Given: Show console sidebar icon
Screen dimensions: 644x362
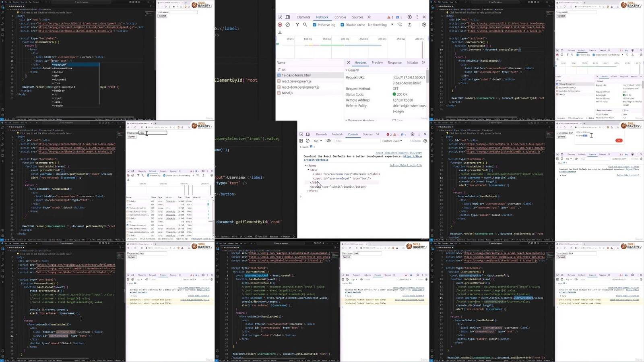Looking at the screenshot, I should [301, 141].
